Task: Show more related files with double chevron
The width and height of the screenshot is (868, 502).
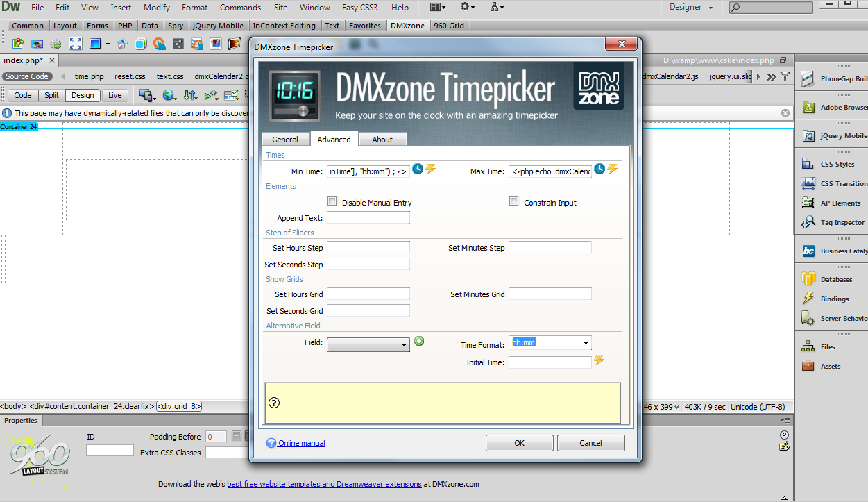Action: click(x=772, y=76)
